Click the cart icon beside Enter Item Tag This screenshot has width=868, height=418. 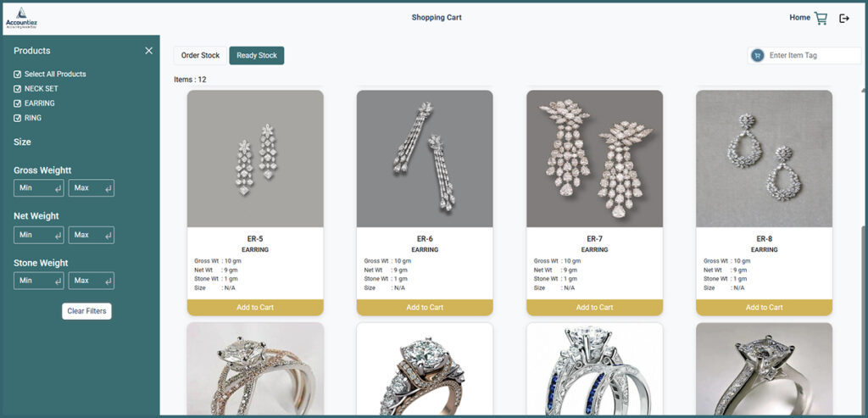pyautogui.click(x=757, y=55)
